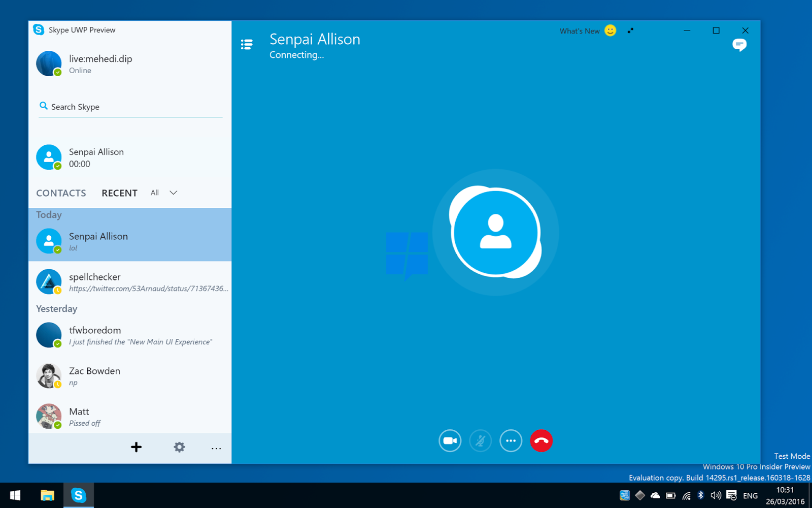This screenshot has height=508, width=812.
Task: Mute the microphone in the call
Action: pyautogui.click(x=481, y=440)
